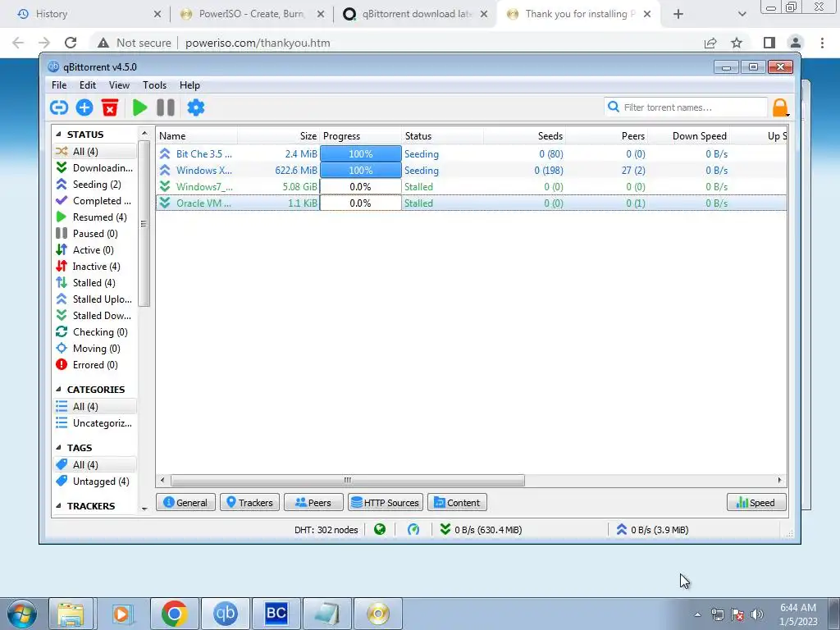840x630 pixels.
Task: Click the Pause torrents toolbar icon
Action: point(166,107)
